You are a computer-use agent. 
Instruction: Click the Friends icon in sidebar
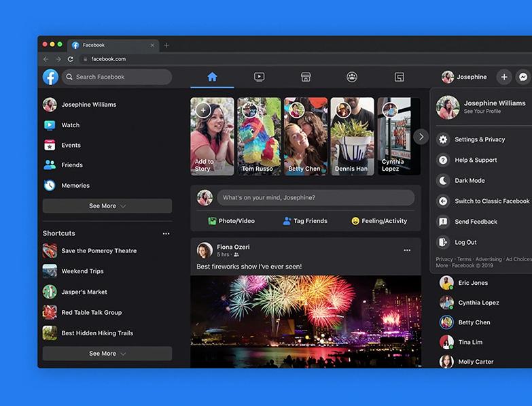(x=50, y=165)
